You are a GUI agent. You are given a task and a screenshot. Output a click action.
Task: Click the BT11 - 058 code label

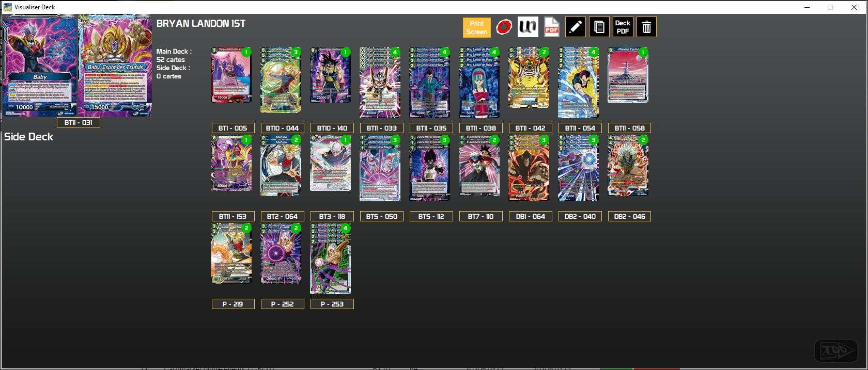pos(630,128)
